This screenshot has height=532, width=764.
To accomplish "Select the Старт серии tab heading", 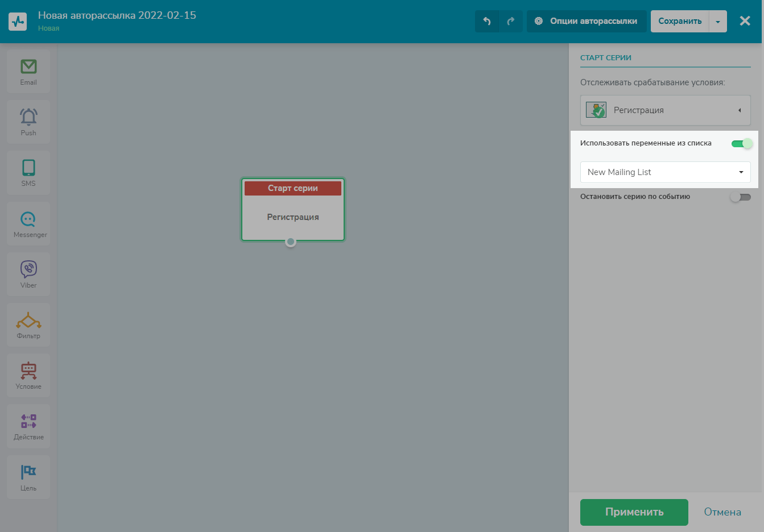I will pyautogui.click(x=606, y=58).
